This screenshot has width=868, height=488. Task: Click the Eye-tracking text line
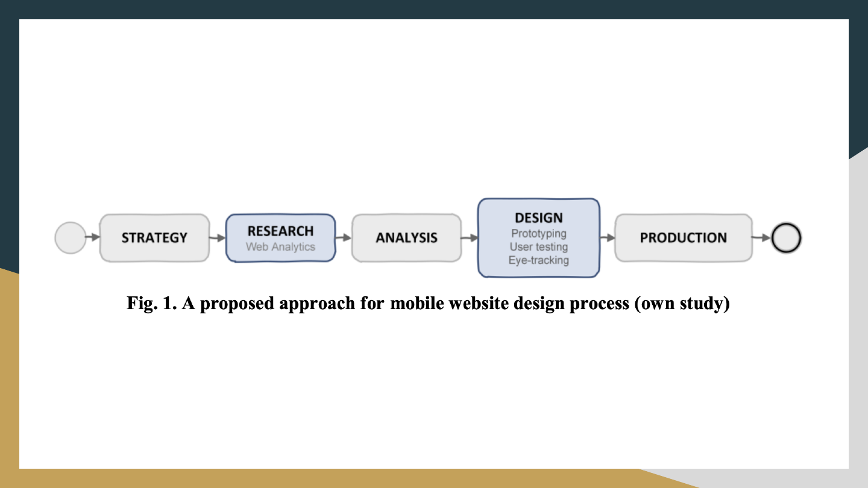(x=538, y=260)
